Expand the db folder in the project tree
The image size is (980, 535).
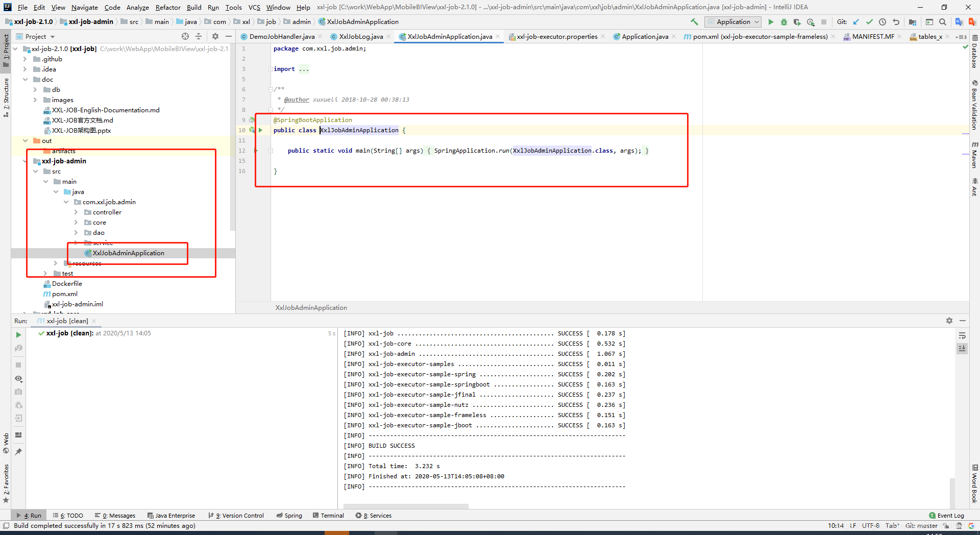pos(35,90)
